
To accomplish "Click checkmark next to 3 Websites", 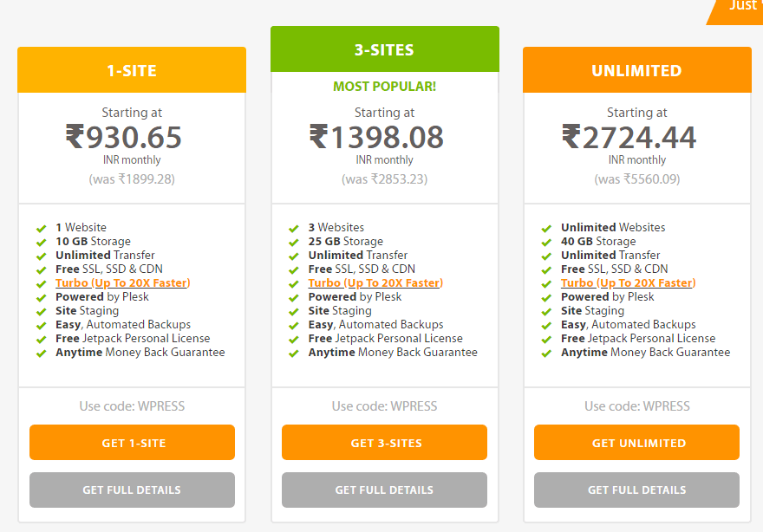I will [x=293, y=229].
